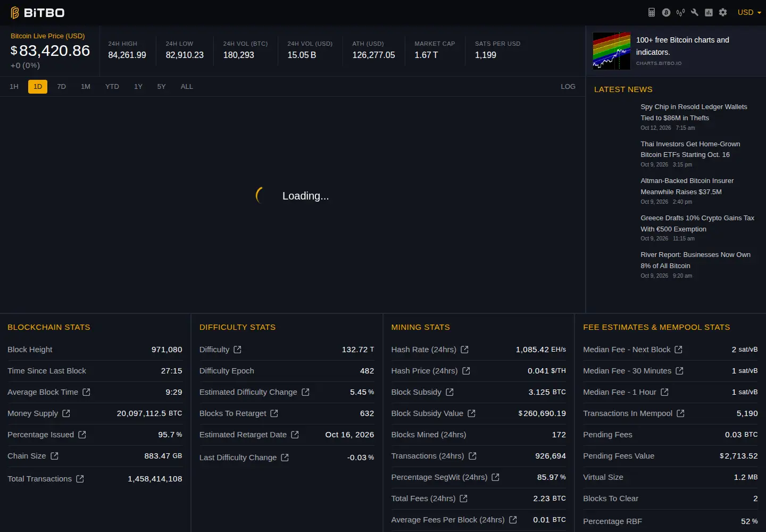The image size is (766, 532).
Task: Open external link icon for Average Block Time
Action: [86, 392]
